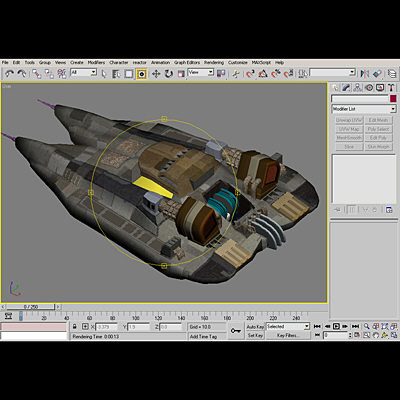Open the Edit menu
The image size is (400, 400).
(x=16, y=62)
